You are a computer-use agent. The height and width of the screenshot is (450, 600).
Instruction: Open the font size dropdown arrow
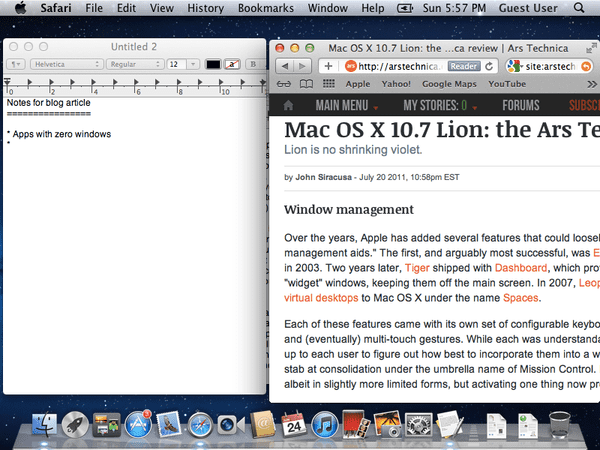[193, 64]
